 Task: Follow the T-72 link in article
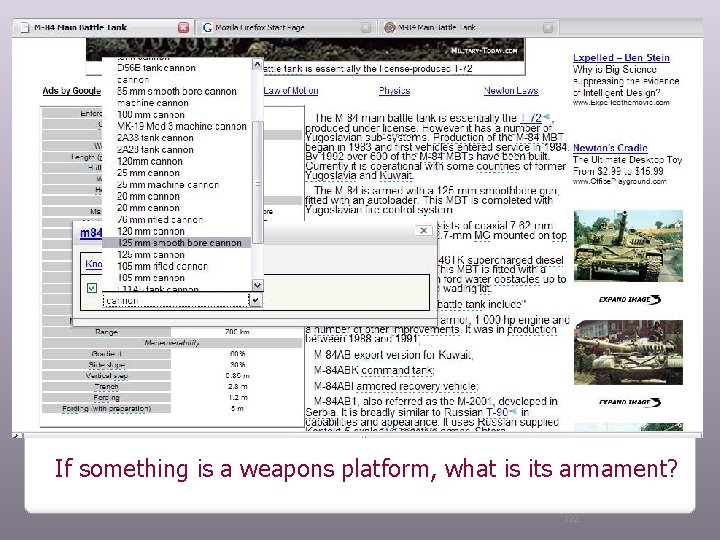click(x=531, y=118)
